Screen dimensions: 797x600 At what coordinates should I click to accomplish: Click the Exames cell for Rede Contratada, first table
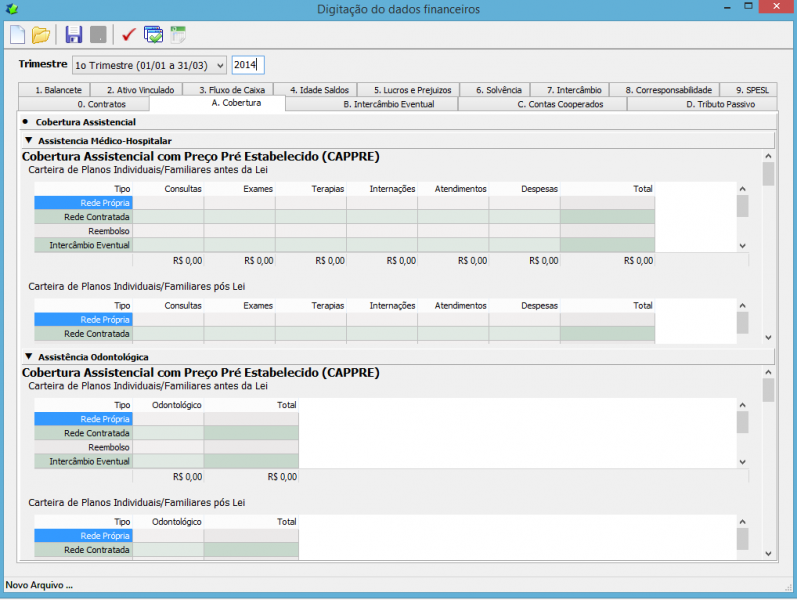pos(240,217)
